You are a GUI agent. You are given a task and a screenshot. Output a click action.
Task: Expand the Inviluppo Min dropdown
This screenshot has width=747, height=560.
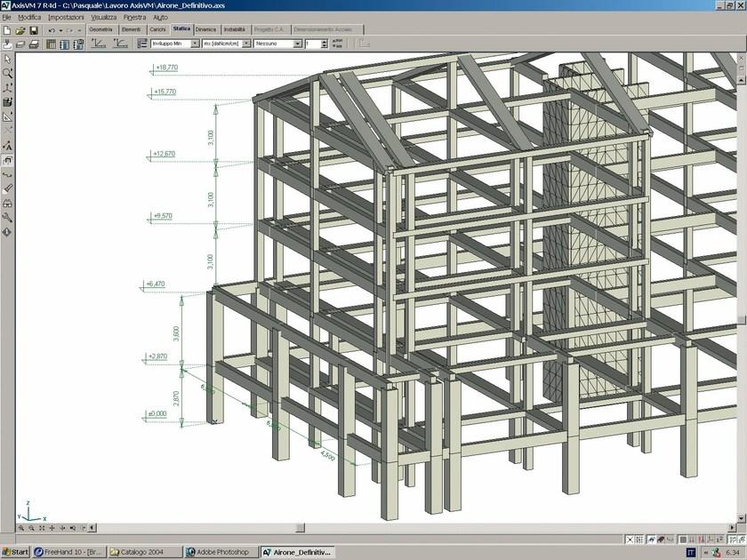click(x=195, y=43)
